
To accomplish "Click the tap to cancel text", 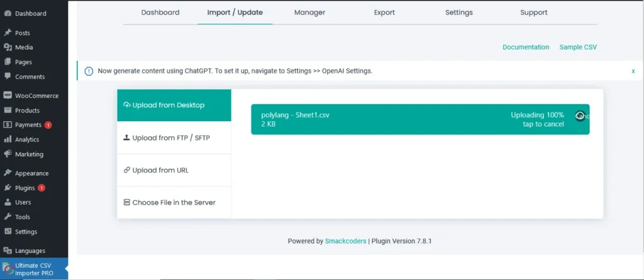I will pyautogui.click(x=543, y=124).
